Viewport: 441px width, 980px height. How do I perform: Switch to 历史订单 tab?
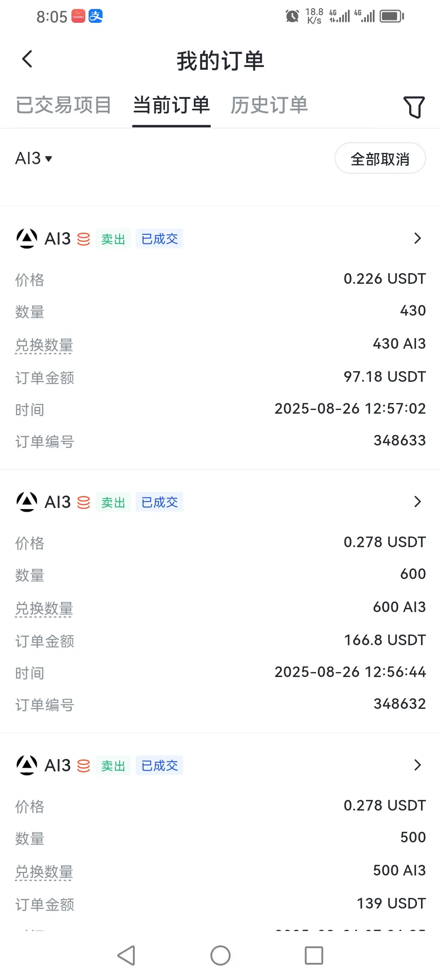269,105
